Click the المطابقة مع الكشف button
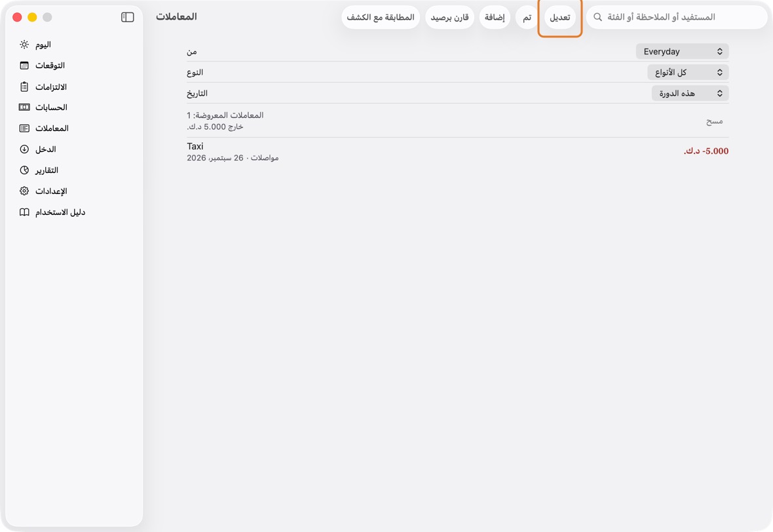 [381, 17]
